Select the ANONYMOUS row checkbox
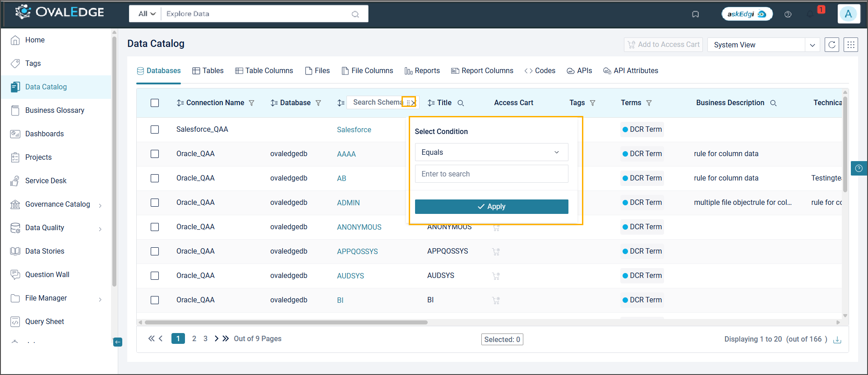The width and height of the screenshot is (868, 375). pyautogui.click(x=155, y=227)
